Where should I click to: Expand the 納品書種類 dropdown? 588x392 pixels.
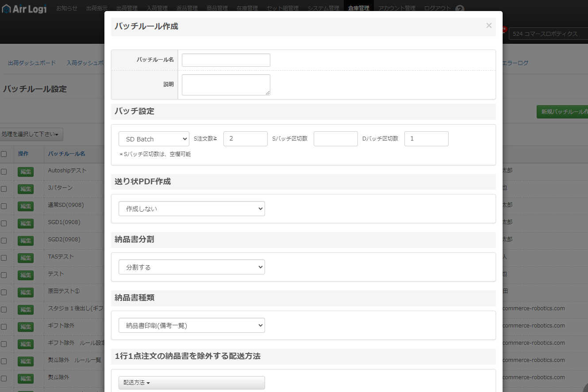(x=192, y=325)
